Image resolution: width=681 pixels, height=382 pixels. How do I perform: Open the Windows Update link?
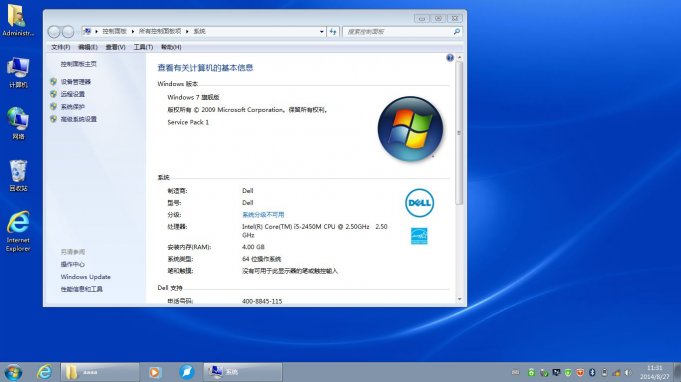(86, 277)
